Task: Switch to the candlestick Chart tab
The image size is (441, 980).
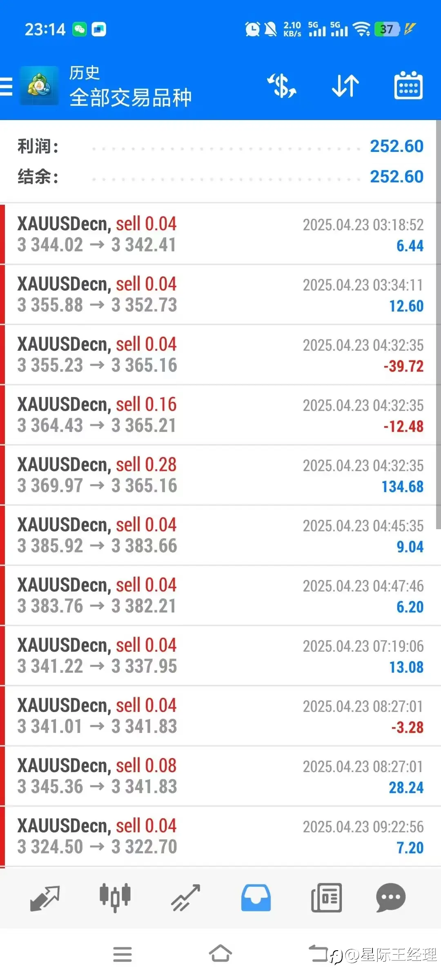Action: click(115, 898)
